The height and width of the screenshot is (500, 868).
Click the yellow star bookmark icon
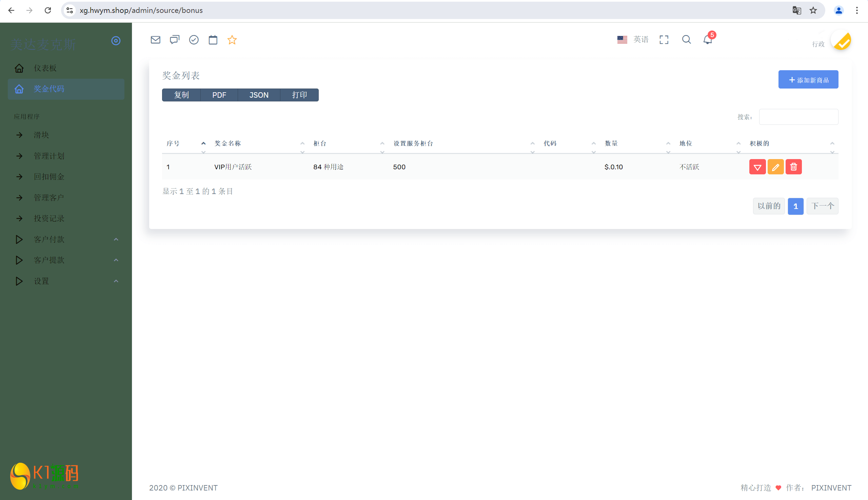pyautogui.click(x=232, y=40)
